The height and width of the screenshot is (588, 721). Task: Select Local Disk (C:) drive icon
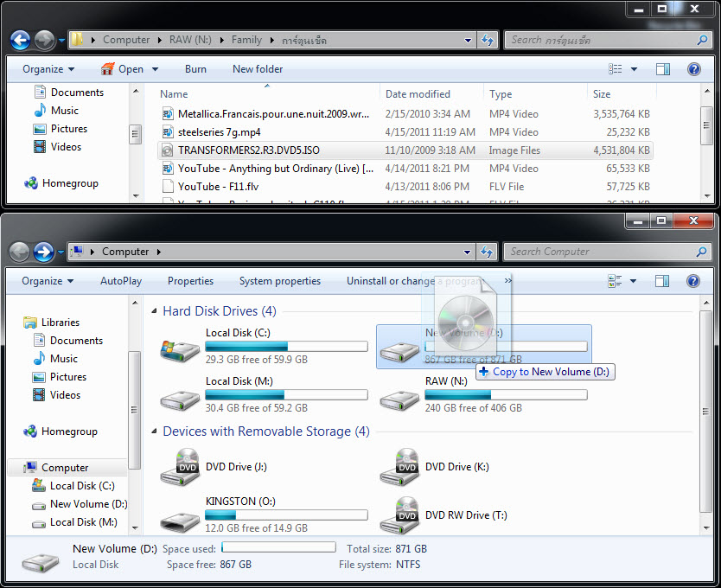point(180,350)
